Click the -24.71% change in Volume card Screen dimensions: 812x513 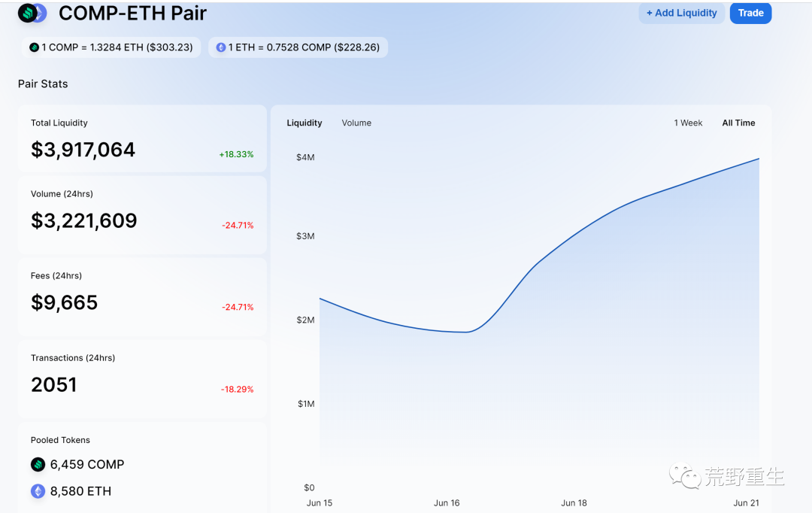coord(238,226)
